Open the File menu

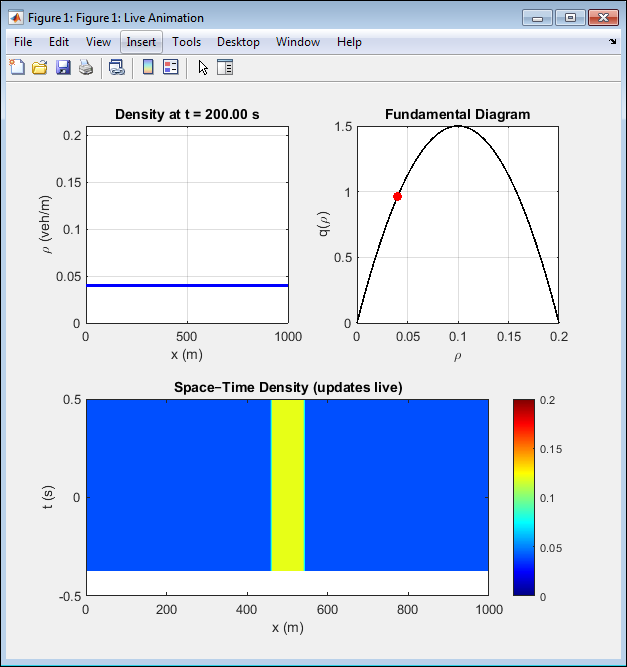(23, 42)
